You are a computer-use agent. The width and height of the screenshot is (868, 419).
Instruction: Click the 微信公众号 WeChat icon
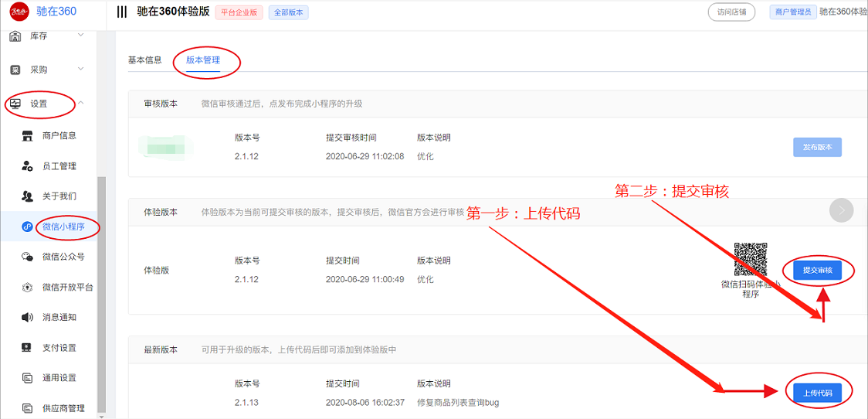(x=27, y=257)
